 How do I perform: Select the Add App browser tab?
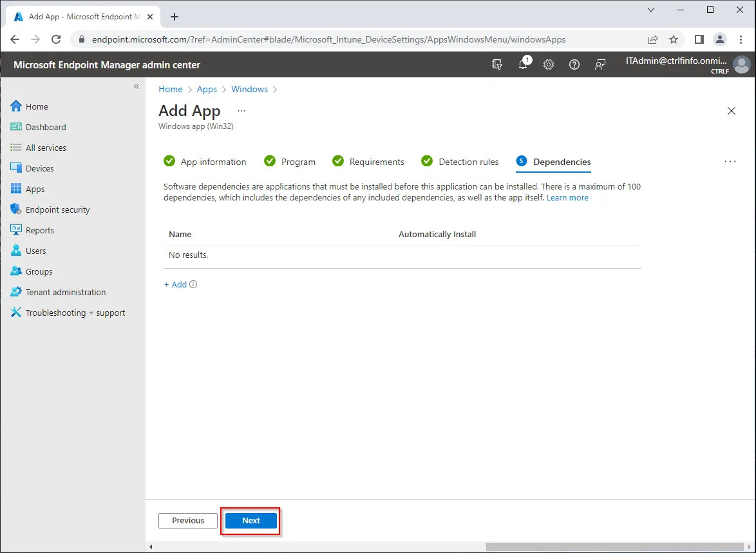pos(82,17)
